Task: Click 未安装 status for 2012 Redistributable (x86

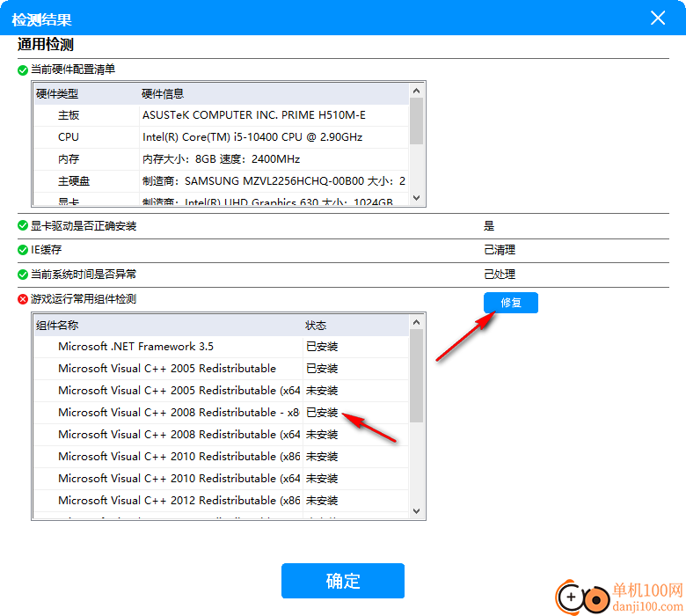Action: (322, 501)
